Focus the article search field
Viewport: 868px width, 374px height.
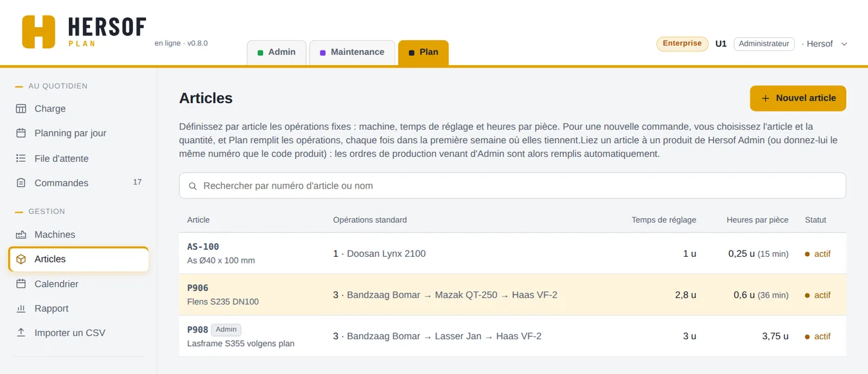coord(513,186)
